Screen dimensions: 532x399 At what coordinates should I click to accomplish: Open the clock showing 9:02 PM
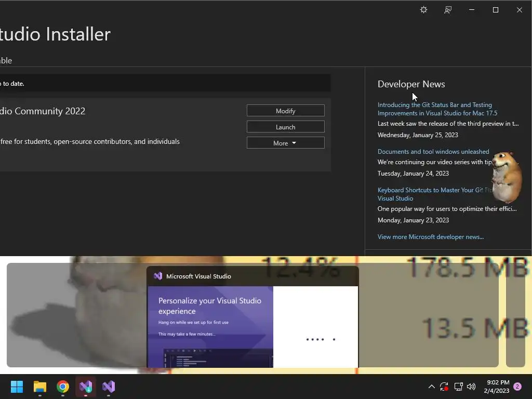(496, 387)
